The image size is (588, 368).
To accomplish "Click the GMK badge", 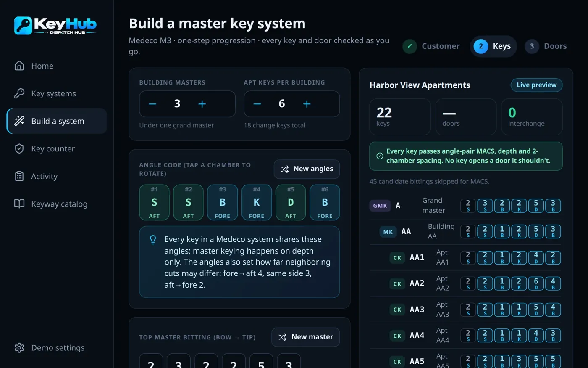I will [x=380, y=206].
